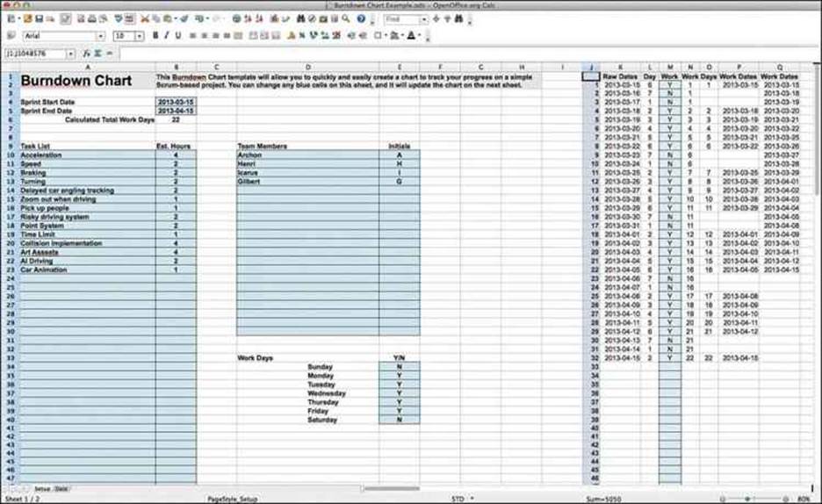Expand the Undo history dropdown arrow
This screenshot has height=504, width=822.
click(207, 18)
